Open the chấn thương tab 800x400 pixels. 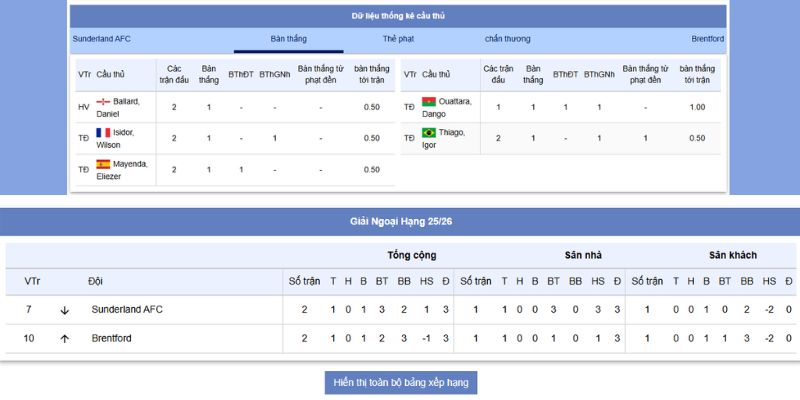pyautogui.click(x=508, y=39)
